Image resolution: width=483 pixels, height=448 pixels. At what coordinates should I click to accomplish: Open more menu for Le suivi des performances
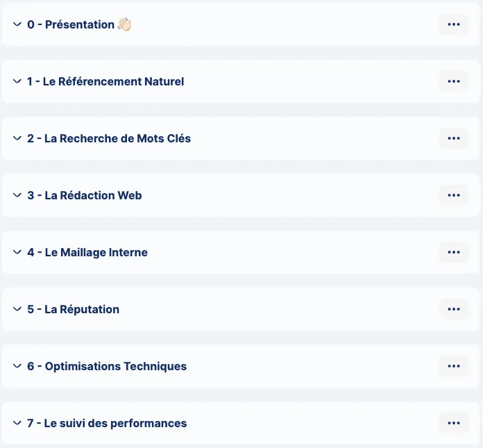click(x=453, y=423)
